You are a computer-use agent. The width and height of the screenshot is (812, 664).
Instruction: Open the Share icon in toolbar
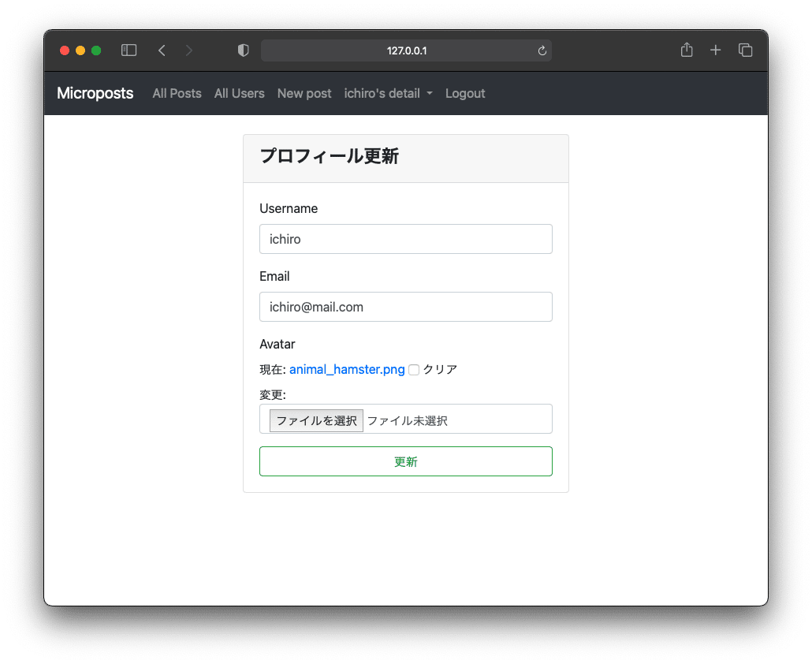[687, 50]
